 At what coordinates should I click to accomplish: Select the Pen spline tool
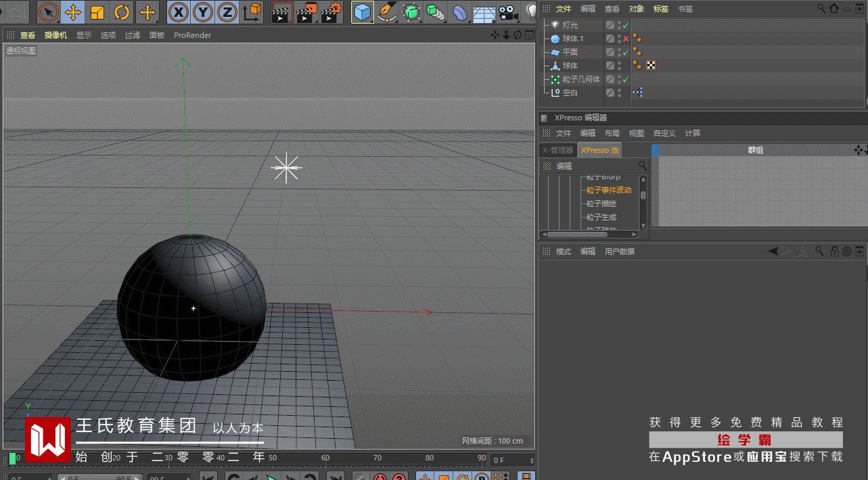coord(387,12)
